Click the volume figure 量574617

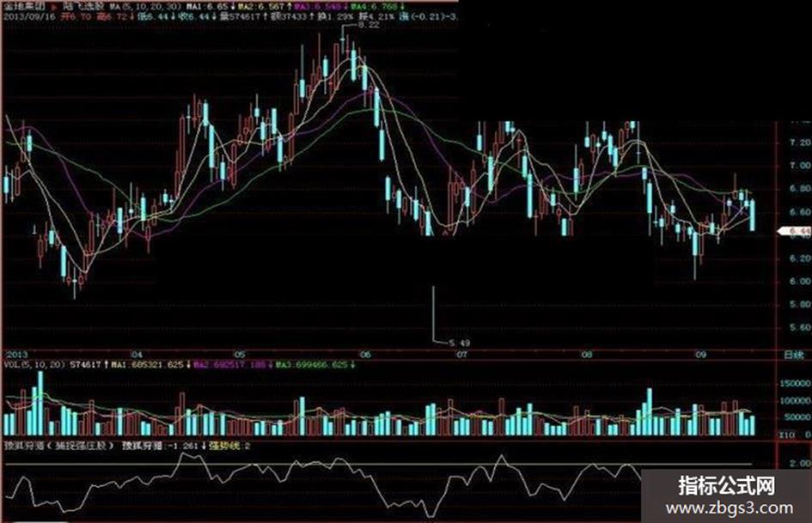coord(242,16)
